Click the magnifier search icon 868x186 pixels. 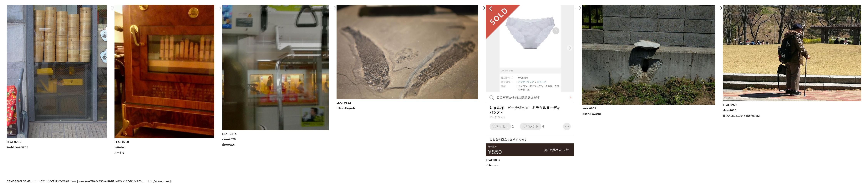(492, 97)
